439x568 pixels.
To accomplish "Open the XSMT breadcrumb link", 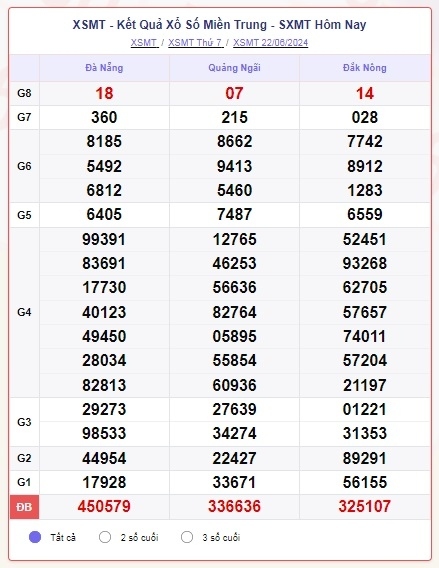I will click(x=144, y=43).
